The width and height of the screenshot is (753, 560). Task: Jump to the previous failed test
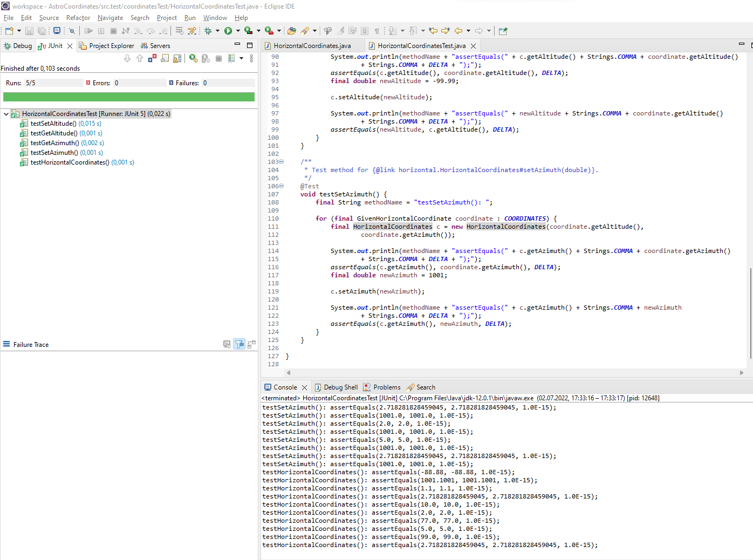139,58
